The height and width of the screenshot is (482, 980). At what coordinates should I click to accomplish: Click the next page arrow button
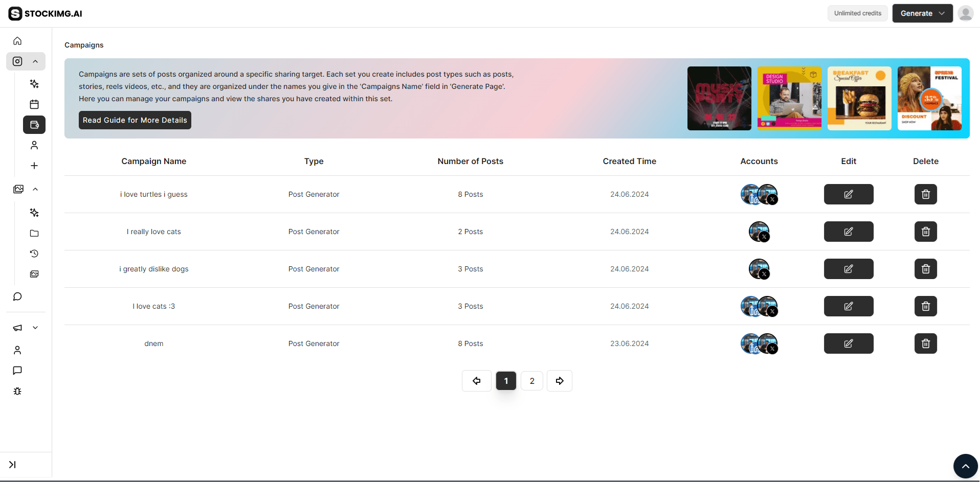pyautogui.click(x=560, y=381)
